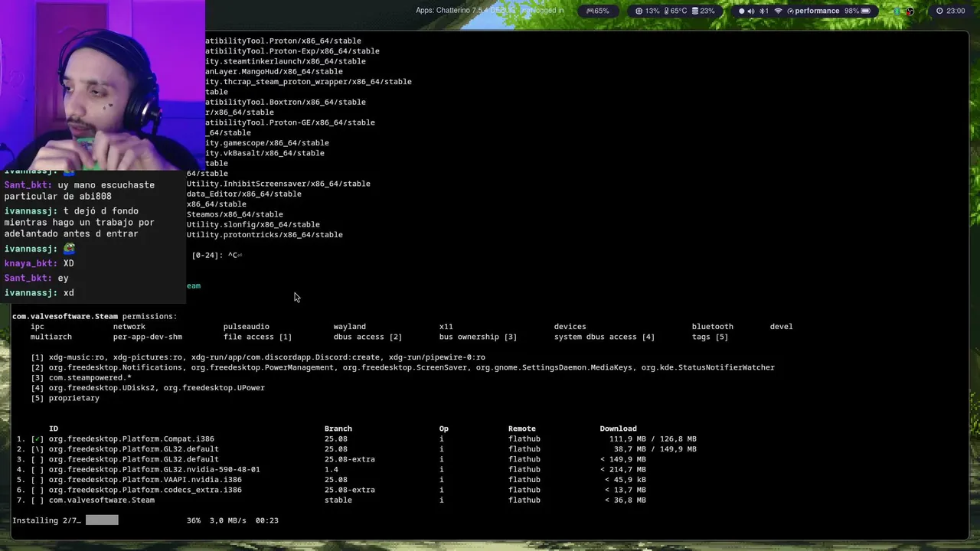The width and height of the screenshot is (980, 551).
Task: Click the memory usage 23% icon
Action: (695, 11)
